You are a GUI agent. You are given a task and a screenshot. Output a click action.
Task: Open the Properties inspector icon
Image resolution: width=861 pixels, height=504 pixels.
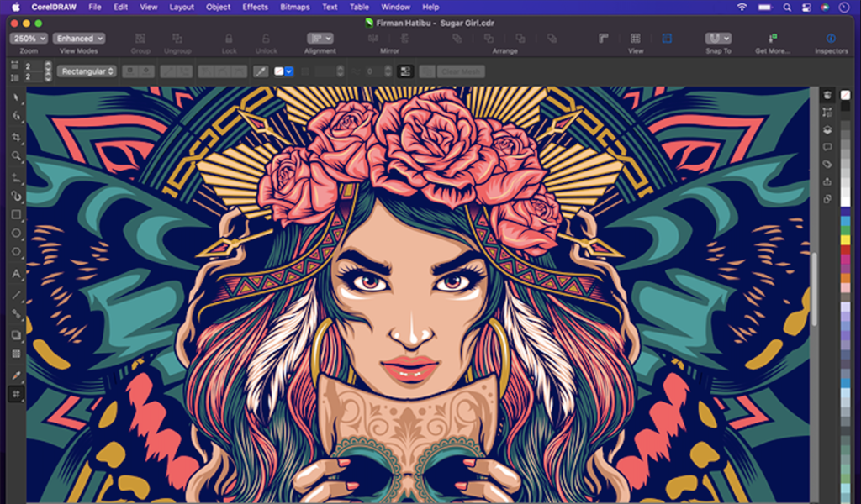(827, 95)
